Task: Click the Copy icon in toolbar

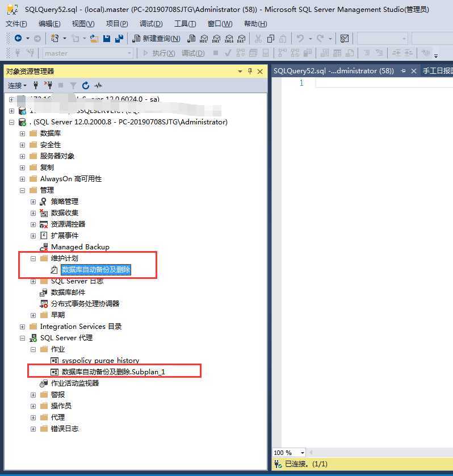Action: click(271, 39)
